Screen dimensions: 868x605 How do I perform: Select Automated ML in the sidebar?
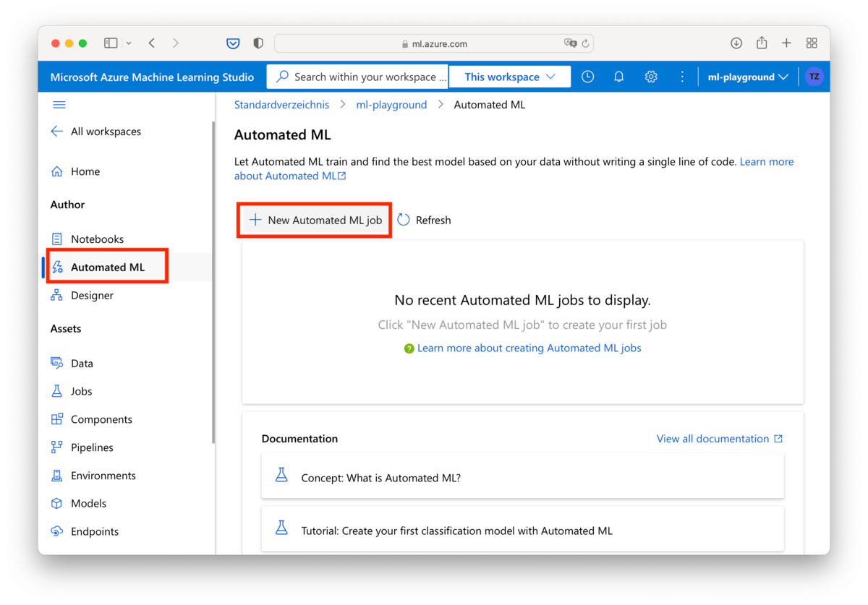click(x=108, y=267)
